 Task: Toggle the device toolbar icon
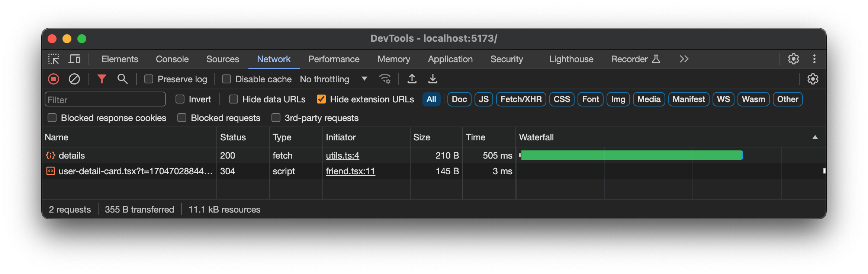point(74,59)
